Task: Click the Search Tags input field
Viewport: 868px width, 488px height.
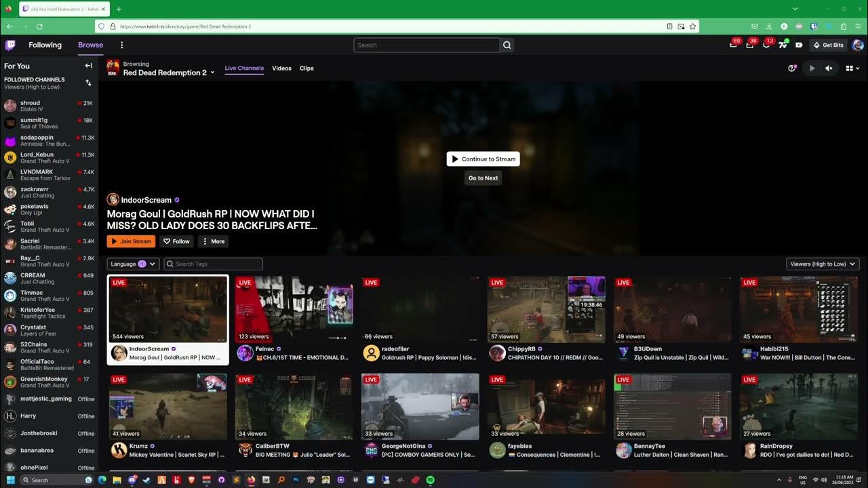Action: [213, 264]
